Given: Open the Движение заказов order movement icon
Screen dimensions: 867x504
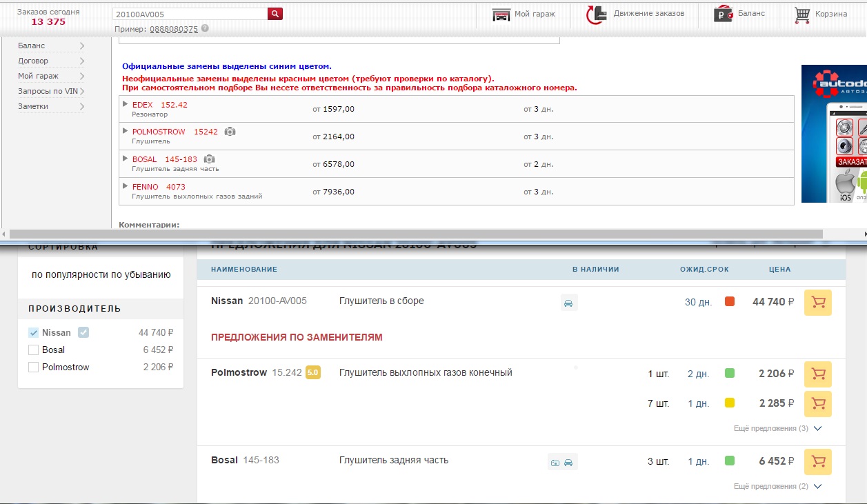Looking at the screenshot, I should click(x=596, y=14).
